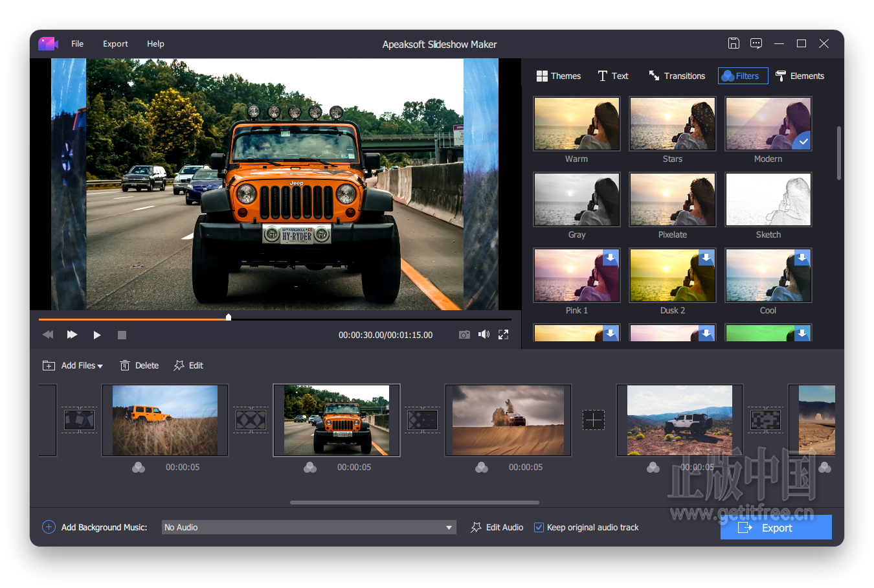
Task: Open filter settings under orange jeep clip
Action: [310, 468]
